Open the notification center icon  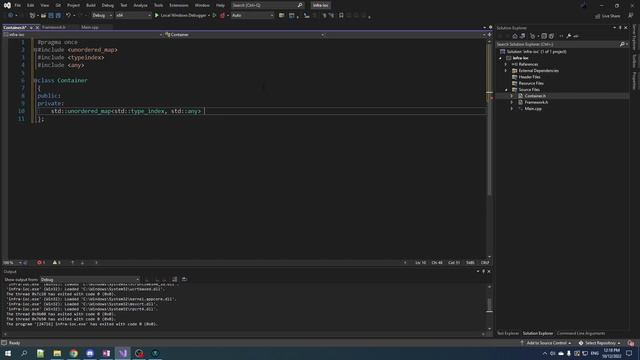pyautogui.click(x=629, y=353)
